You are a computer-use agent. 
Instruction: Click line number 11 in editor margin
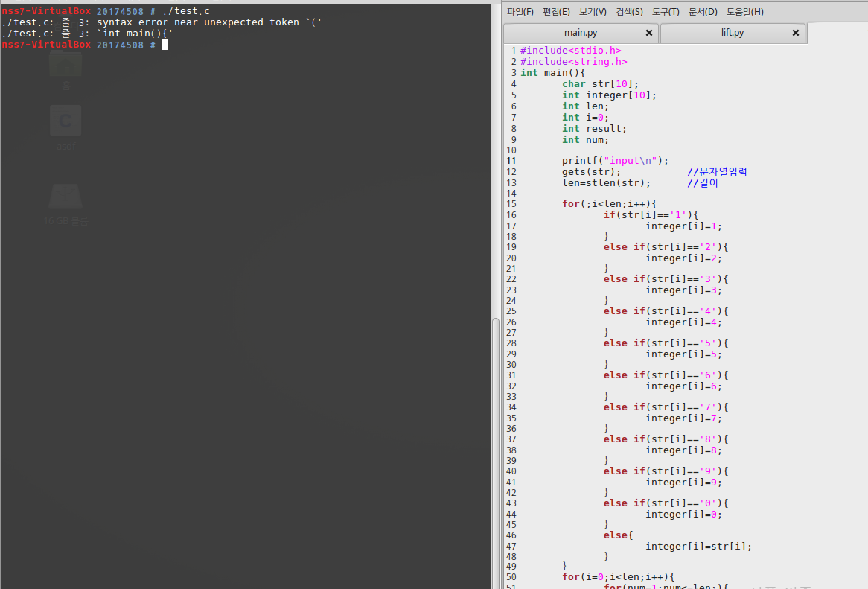[x=511, y=161]
